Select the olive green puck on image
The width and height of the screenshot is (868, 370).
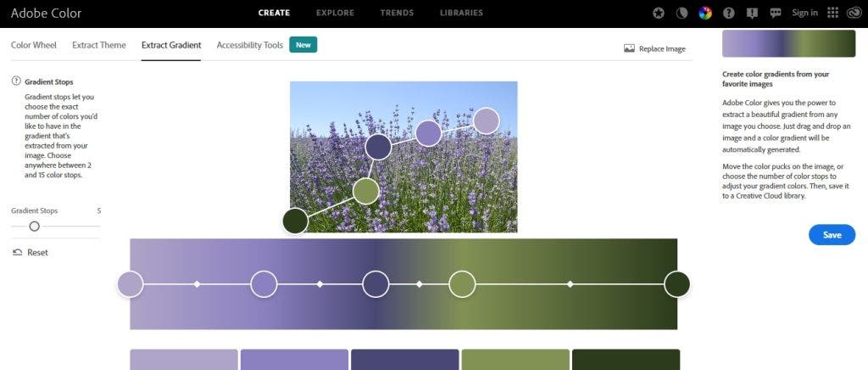[366, 192]
